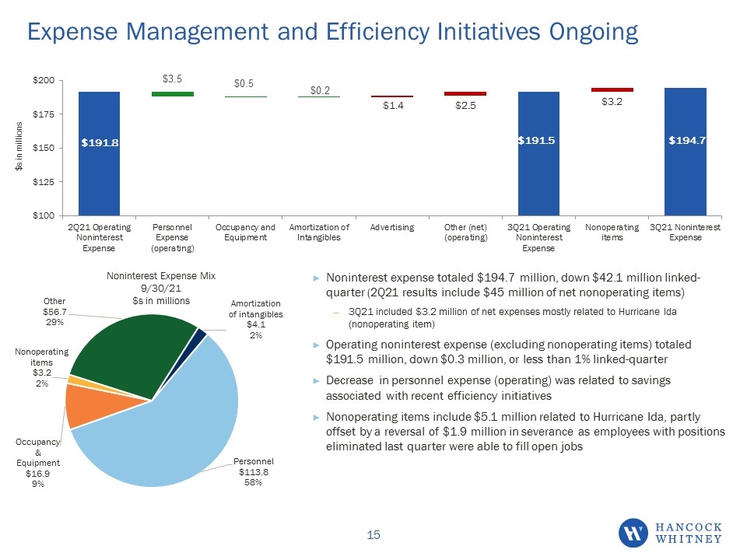The image size is (747, 560).
Task: Click the '$191.5' bar value label
Action: pos(537,141)
